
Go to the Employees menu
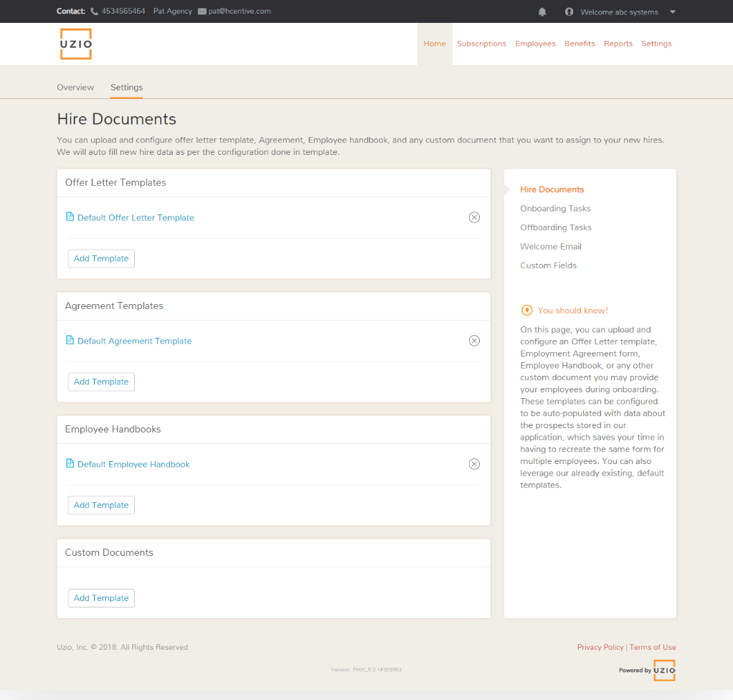click(x=535, y=44)
